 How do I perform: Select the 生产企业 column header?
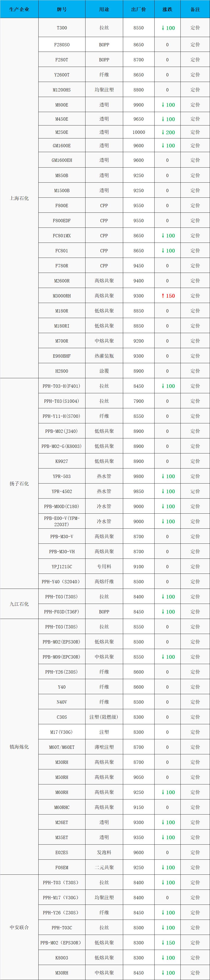click(19, 9)
